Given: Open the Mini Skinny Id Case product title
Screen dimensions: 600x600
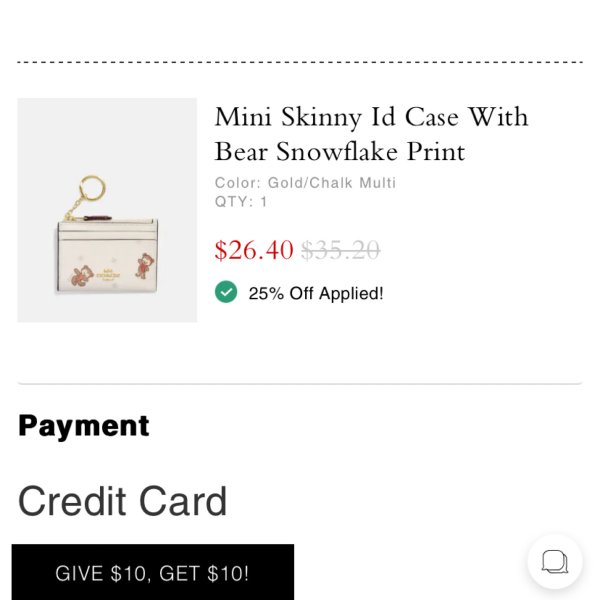Looking at the screenshot, I should click(x=371, y=134).
